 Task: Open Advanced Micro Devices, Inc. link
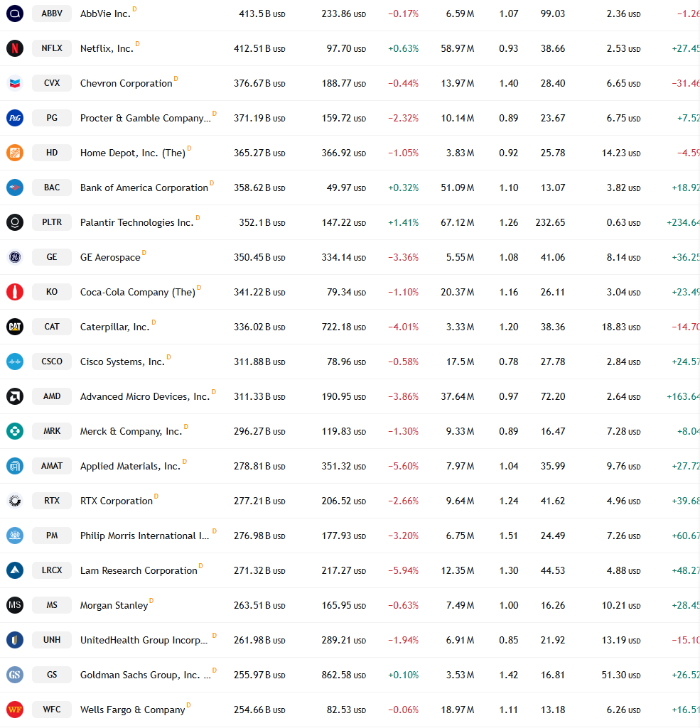[x=145, y=397]
